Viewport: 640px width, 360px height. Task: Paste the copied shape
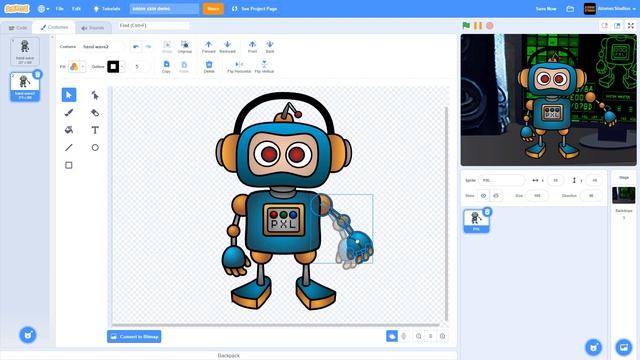(x=184, y=67)
